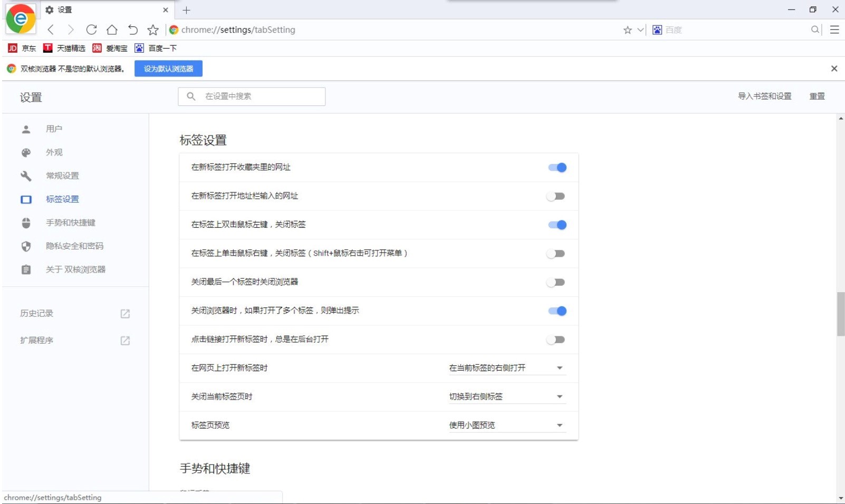
Task: Click the 百度 logo icon near address bar
Action: [x=656, y=30]
